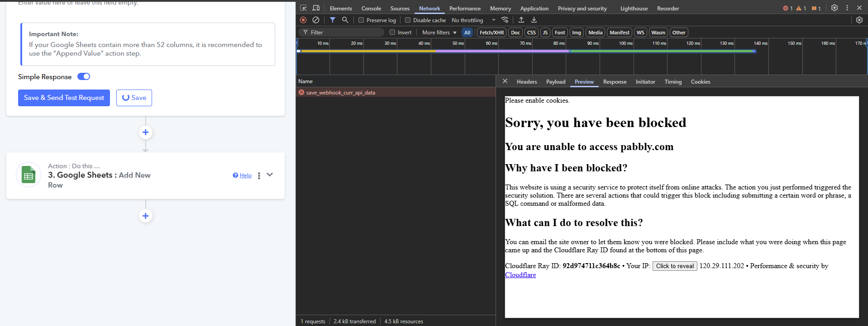Open three-dot menu for Google Sheets step
868x326 pixels.
pos(259,175)
